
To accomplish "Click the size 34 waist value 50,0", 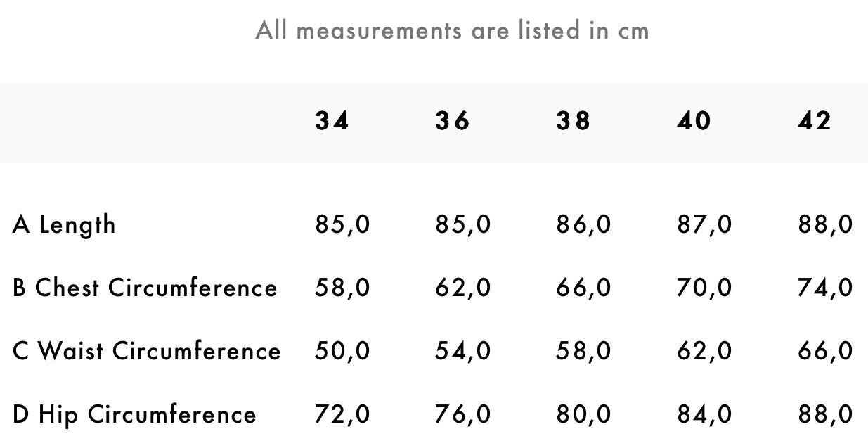I will [342, 351].
